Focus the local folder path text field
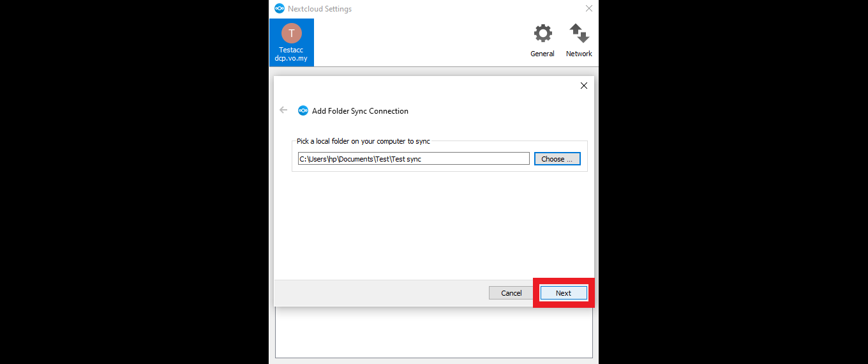Screen dimensions: 868x364 point(413,159)
